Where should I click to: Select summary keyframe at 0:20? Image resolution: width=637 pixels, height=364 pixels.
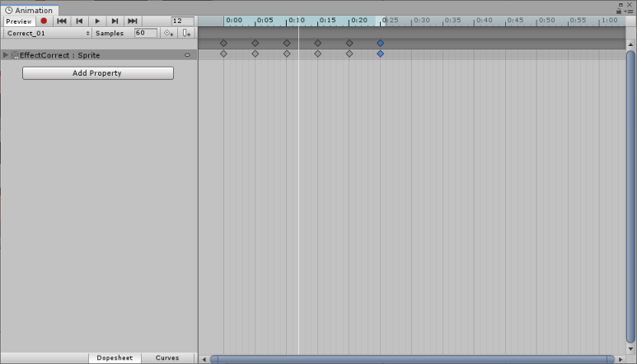coord(349,43)
